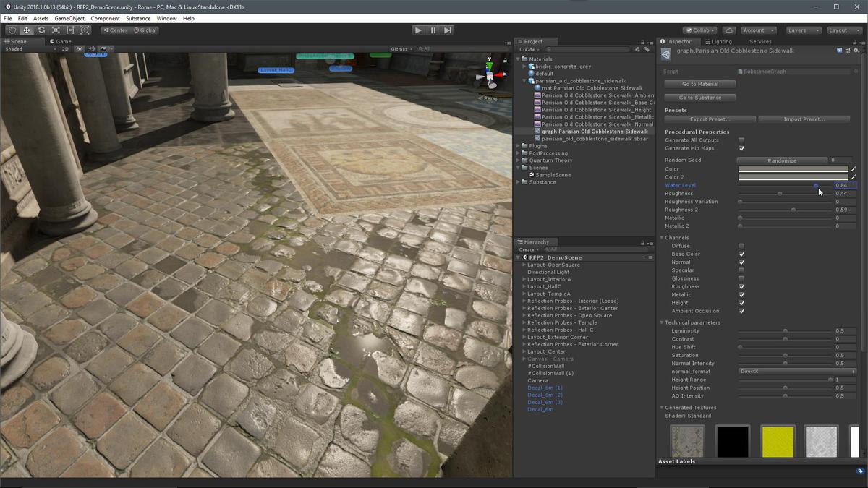This screenshot has width=868, height=488.
Task: Lock the Inspector panel
Action: 854,42
